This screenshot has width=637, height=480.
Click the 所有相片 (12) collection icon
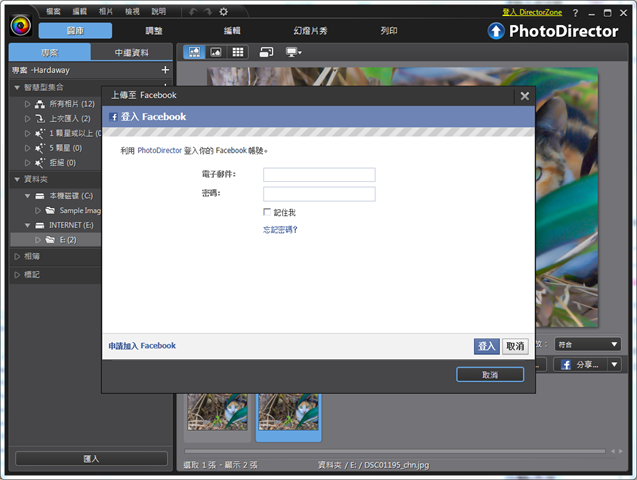39,104
